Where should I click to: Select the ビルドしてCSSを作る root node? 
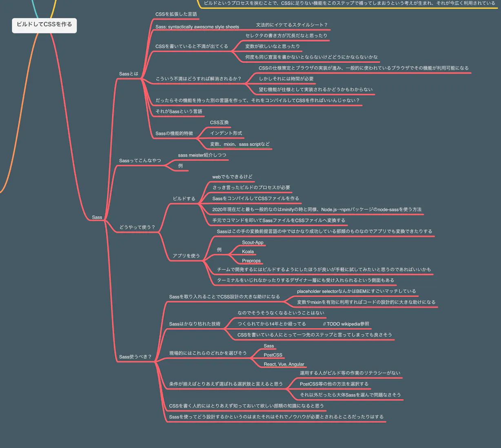pos(44,25)
